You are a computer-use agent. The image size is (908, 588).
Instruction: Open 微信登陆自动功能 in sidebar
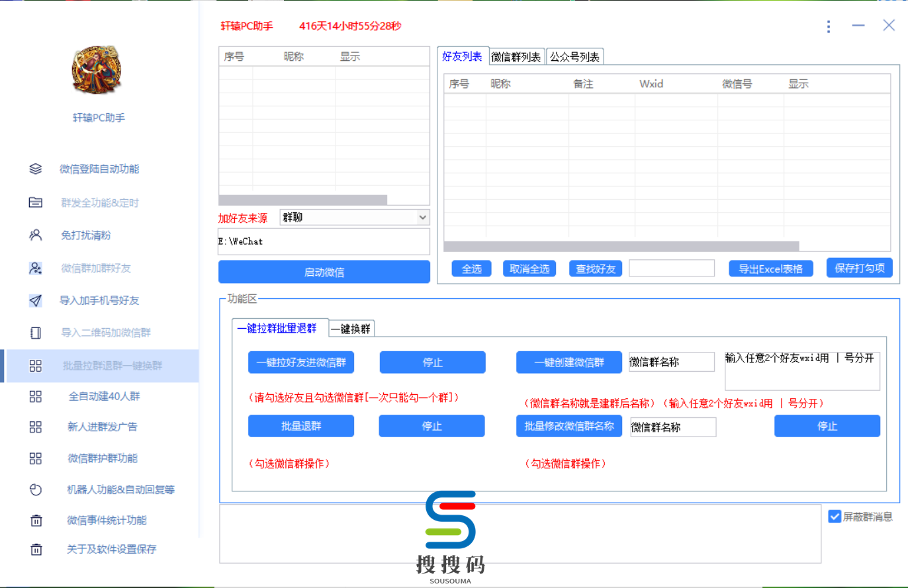[x=99, y=169]
